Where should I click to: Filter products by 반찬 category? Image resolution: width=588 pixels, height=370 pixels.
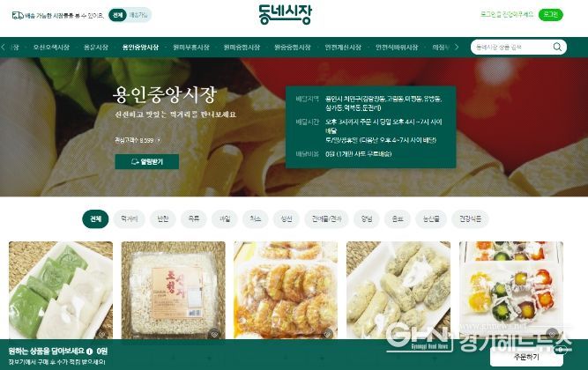pos(163,218)
